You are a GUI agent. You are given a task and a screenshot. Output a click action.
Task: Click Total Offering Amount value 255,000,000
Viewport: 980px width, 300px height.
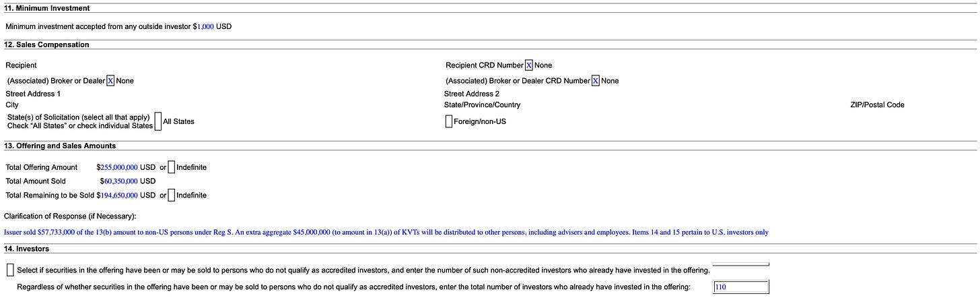point(119,167)
